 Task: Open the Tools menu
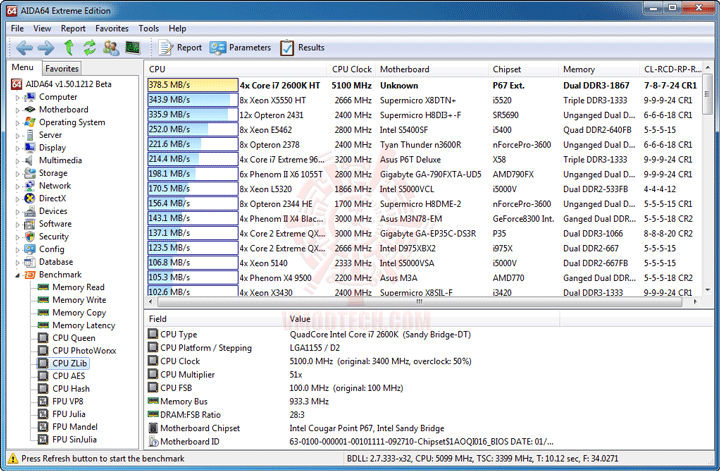[x=148, y=29]
